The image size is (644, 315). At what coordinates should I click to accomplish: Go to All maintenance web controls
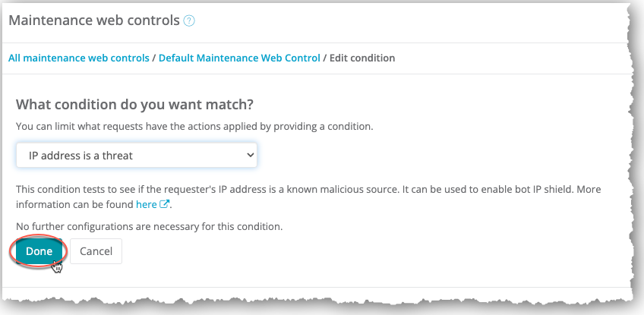[79, 58]
